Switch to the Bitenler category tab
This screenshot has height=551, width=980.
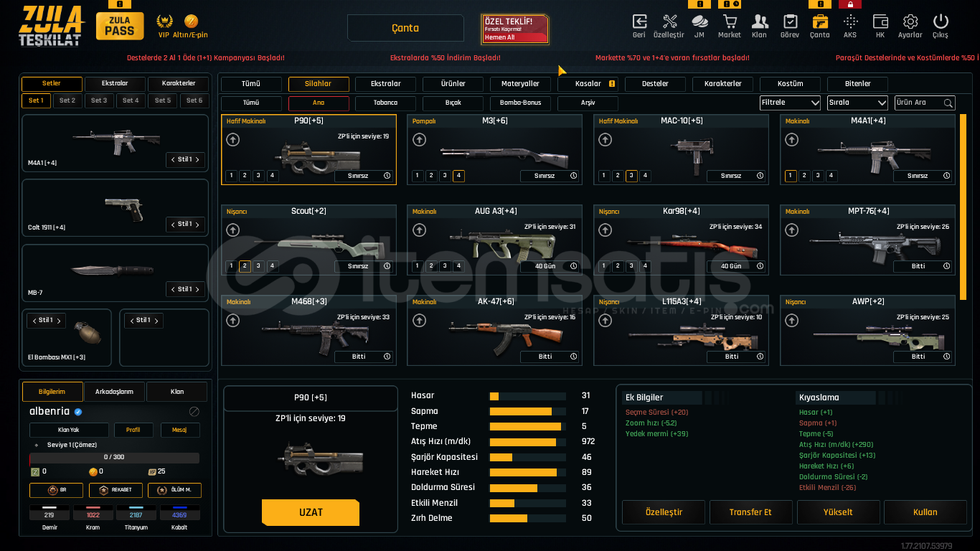[x=857, y=84]
